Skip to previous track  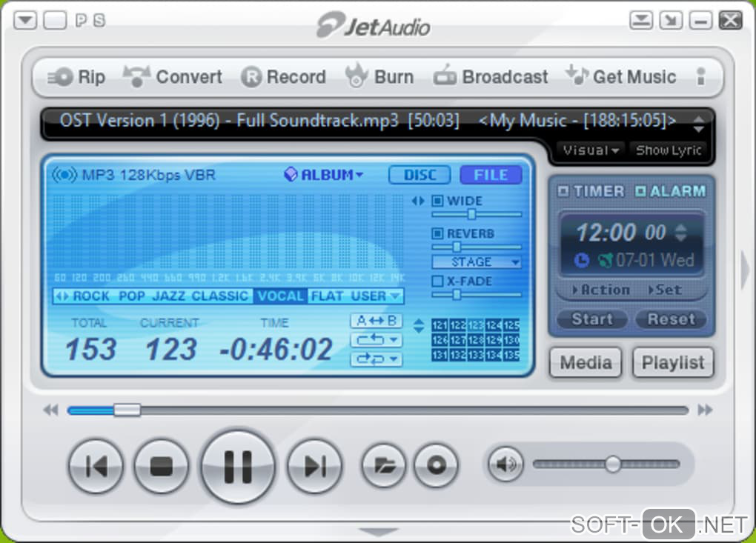point(96,467)
